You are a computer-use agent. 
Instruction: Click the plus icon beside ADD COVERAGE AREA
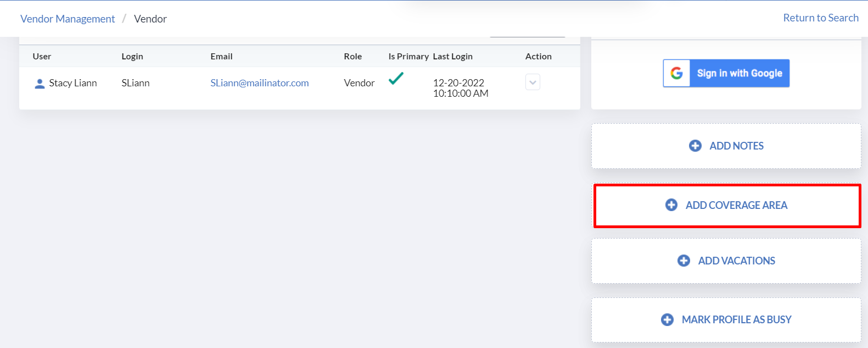pos(671,205)
